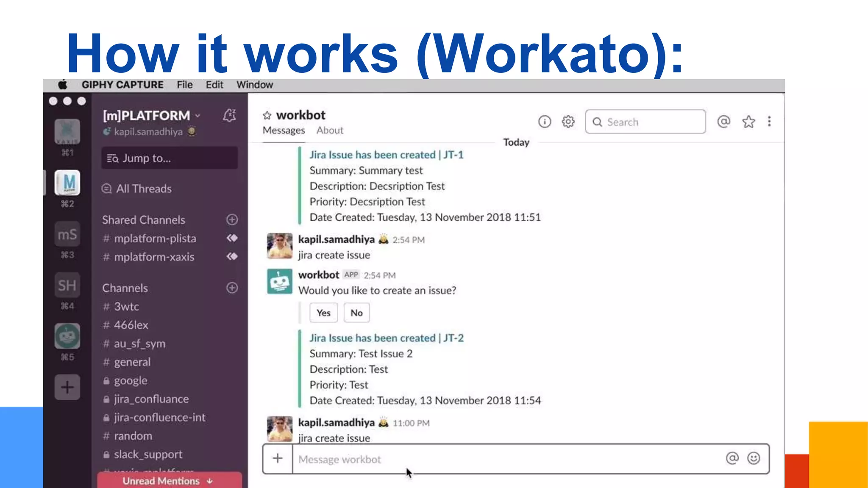The width and height of the screenshot is (868, 488).
Task: Switch to the SH workspace
Action: (x=67, y=285)
